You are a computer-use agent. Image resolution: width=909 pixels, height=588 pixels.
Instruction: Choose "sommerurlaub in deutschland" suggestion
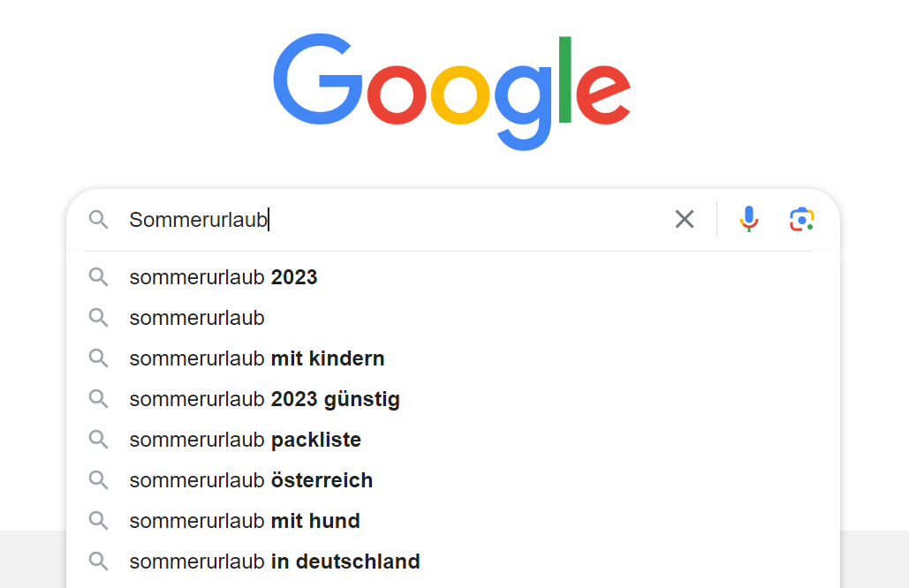tap(275, 562)
